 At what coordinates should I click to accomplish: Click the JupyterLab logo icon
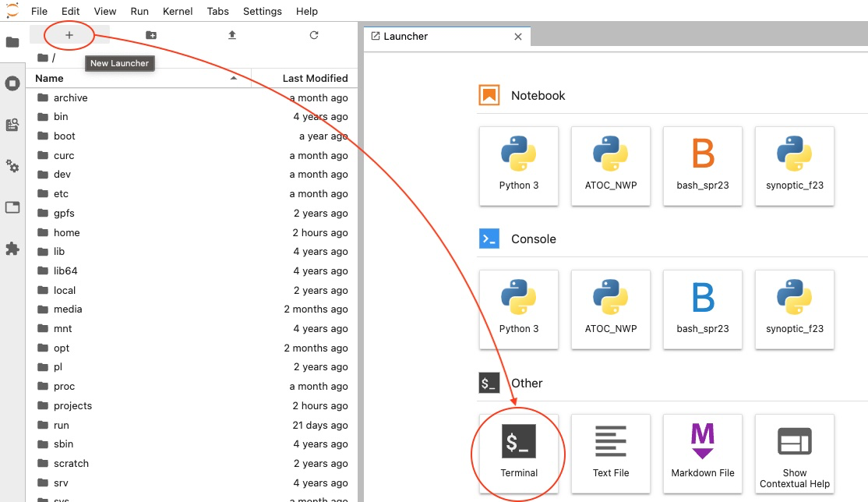point(12,10)
